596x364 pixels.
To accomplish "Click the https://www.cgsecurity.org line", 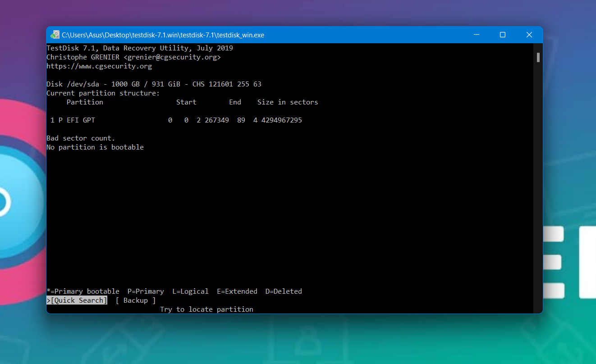I will (x=99, y=66).
